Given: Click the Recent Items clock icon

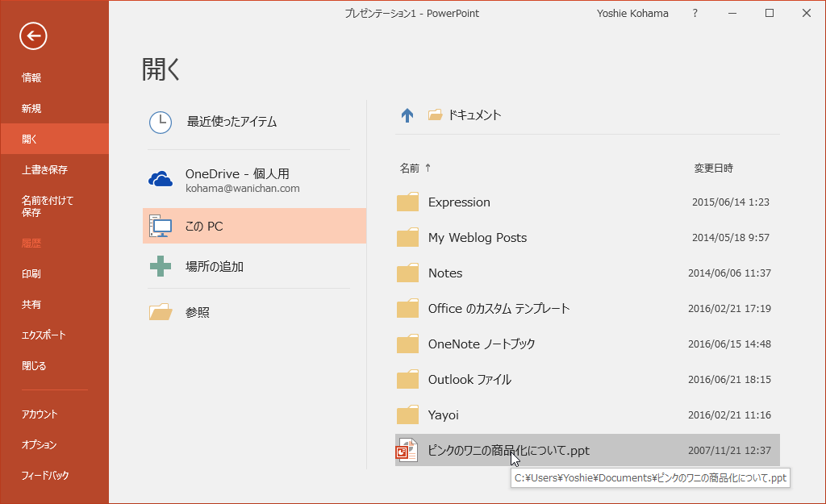Looking at the screenshot, I should (161, 122).
